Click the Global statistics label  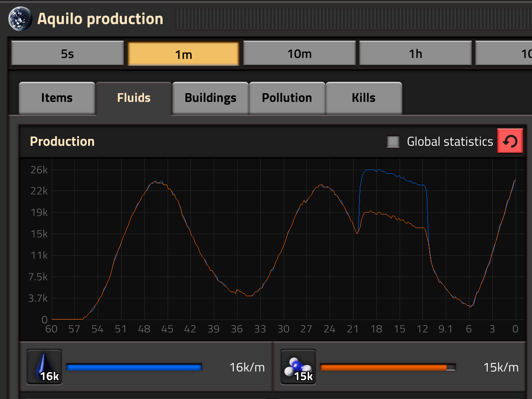tap(450, 141)
